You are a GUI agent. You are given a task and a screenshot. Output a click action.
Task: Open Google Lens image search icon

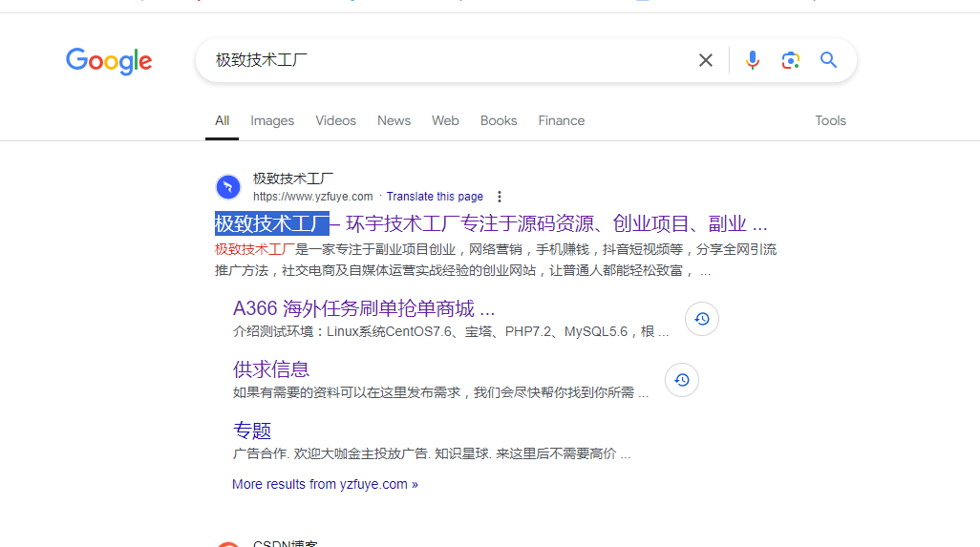coord(790,61)
